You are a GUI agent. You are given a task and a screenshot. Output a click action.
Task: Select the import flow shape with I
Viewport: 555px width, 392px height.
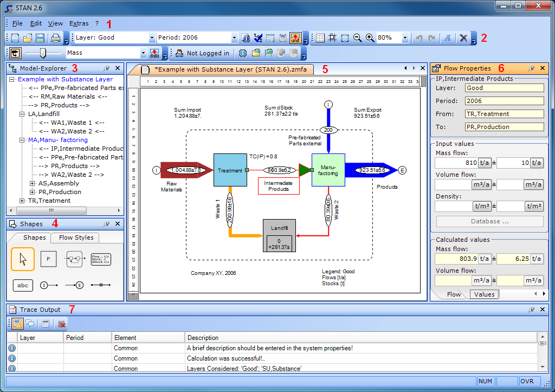pos(49,285)
